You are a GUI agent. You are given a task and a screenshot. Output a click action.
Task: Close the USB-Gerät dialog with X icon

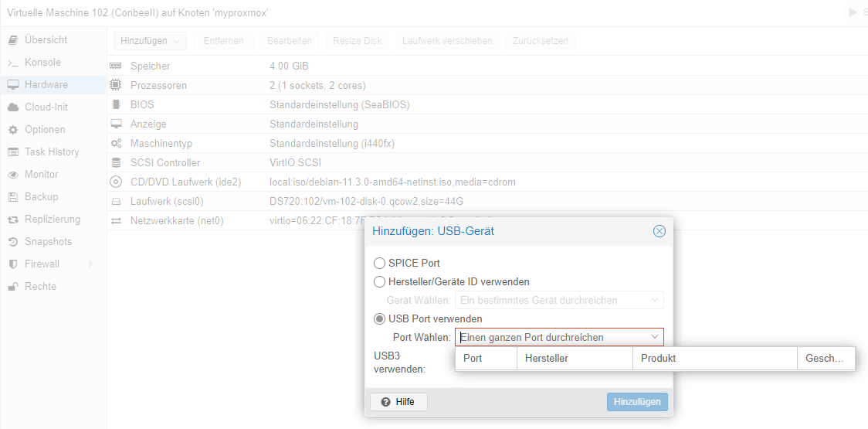point(659,231)
